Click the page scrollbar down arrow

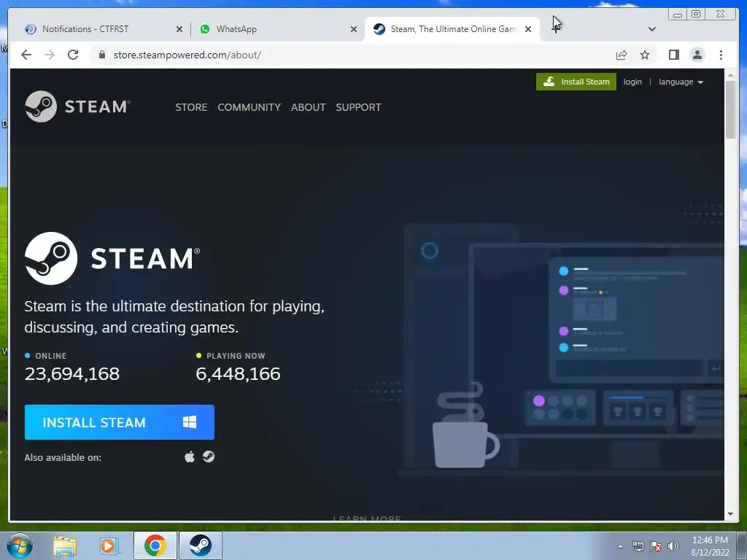coord(731,514)
